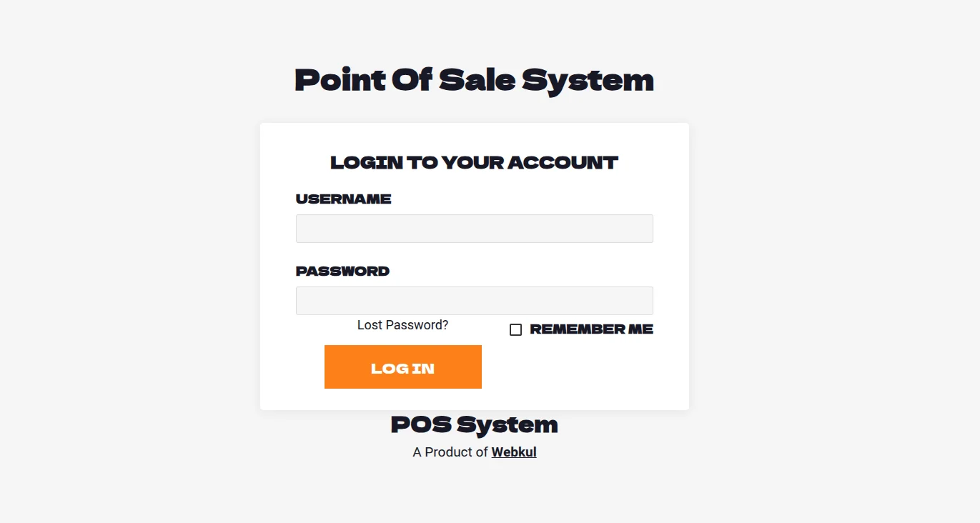This screenshot has height=523, width=980.
Task: Click the PASSWORD field label
Action: click(x=342, y=272)
